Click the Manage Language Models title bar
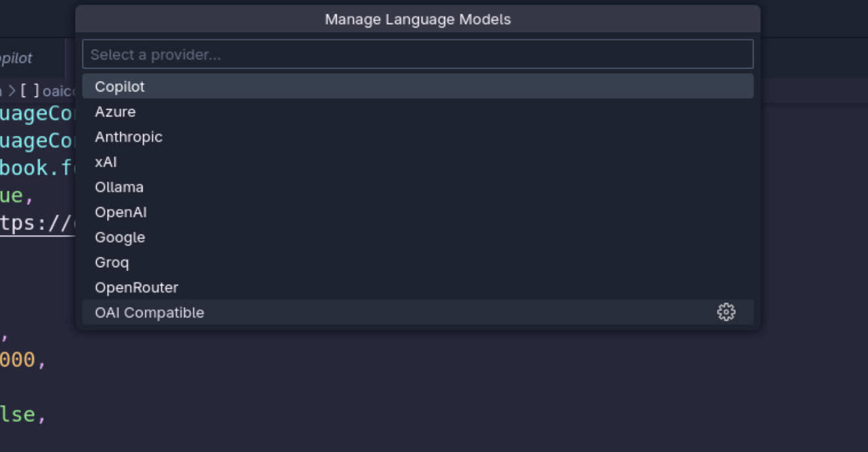868x452 pixels. (417, 19)
